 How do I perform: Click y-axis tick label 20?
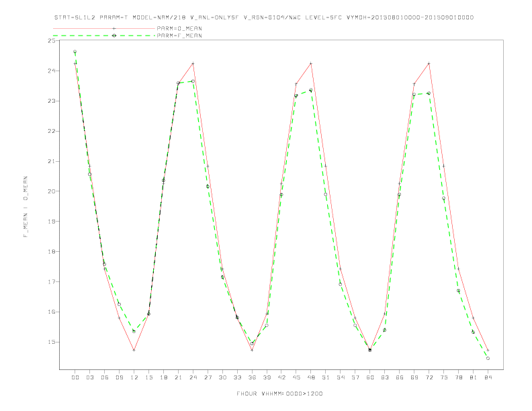[x=52, y=191]
